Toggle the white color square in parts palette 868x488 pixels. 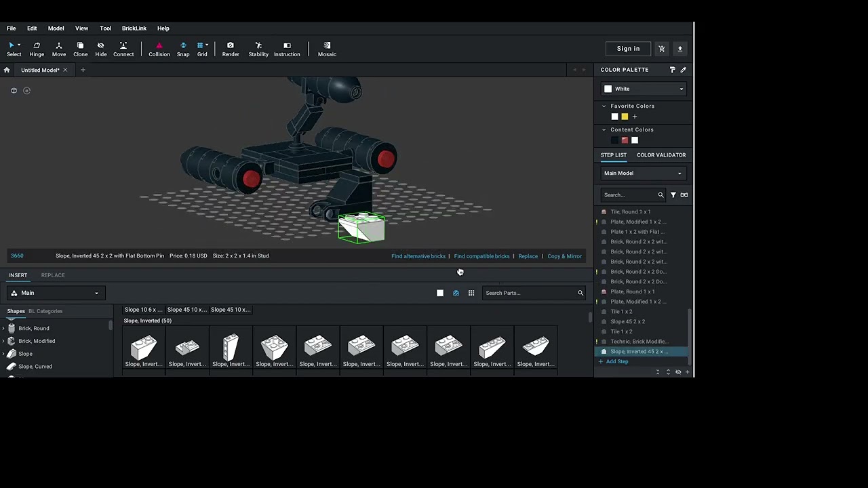tap(440, 293)
